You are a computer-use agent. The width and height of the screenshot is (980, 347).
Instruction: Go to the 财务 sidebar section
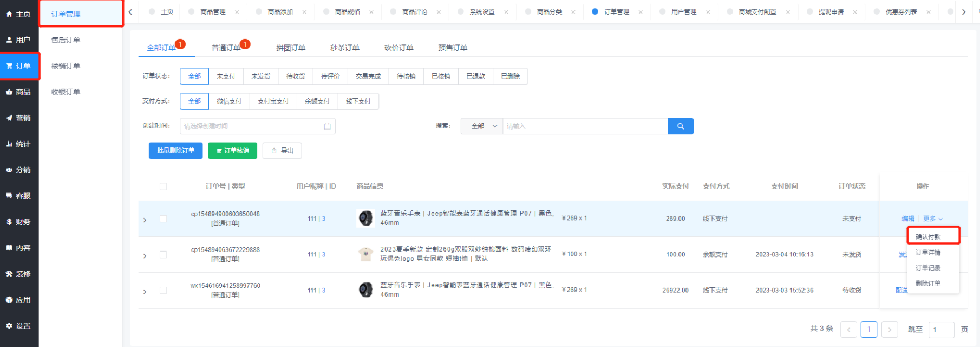point(19,222)
